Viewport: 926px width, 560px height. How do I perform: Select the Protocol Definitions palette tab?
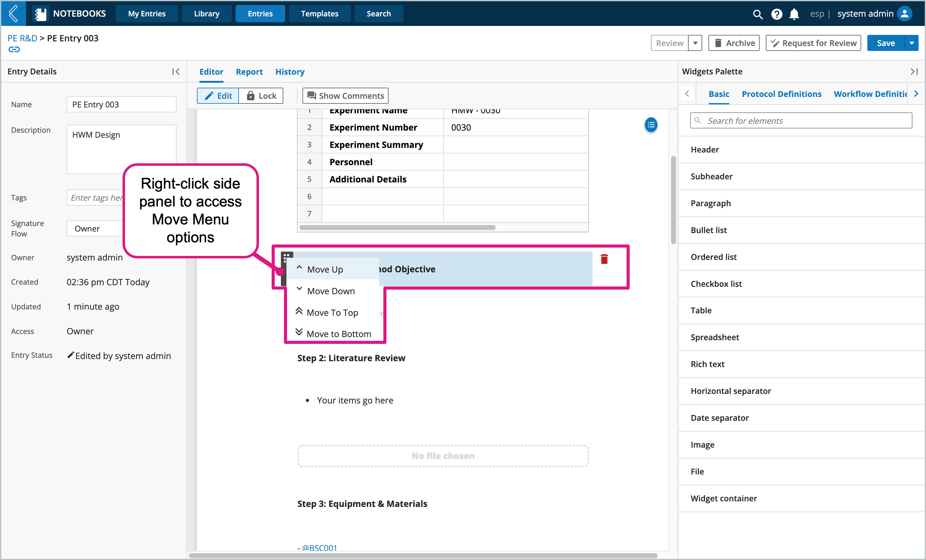pos(781,94)
